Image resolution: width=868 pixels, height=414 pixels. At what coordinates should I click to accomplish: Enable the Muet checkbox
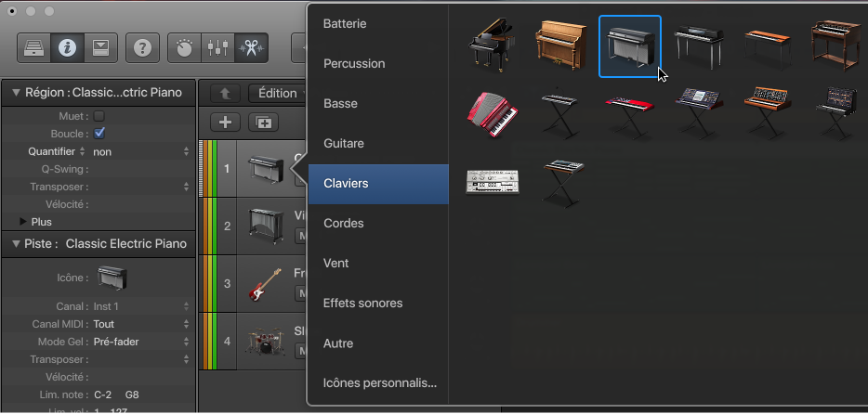click(x=99, y=116)
